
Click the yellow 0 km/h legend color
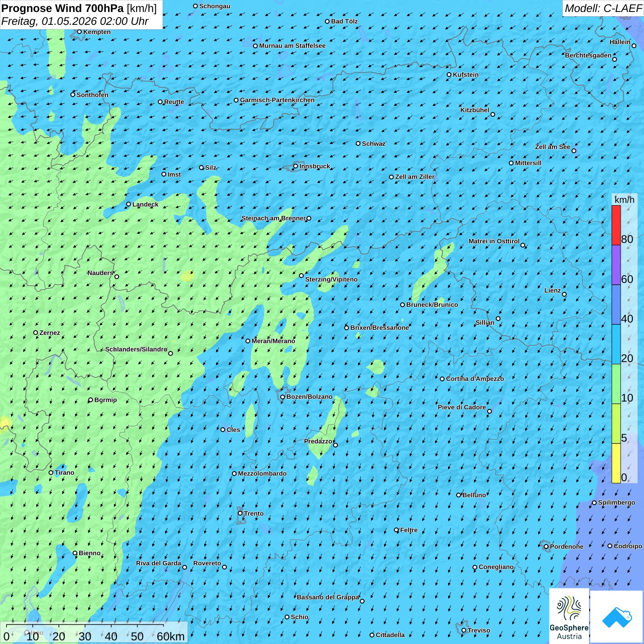pyautogui.click(x=616, y=463)
